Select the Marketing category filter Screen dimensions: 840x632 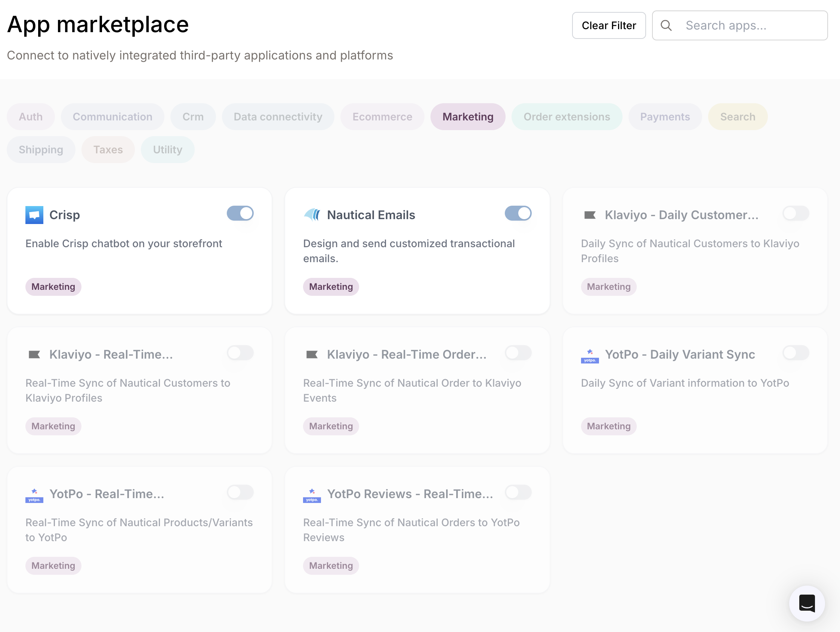[x=468, y=117]
